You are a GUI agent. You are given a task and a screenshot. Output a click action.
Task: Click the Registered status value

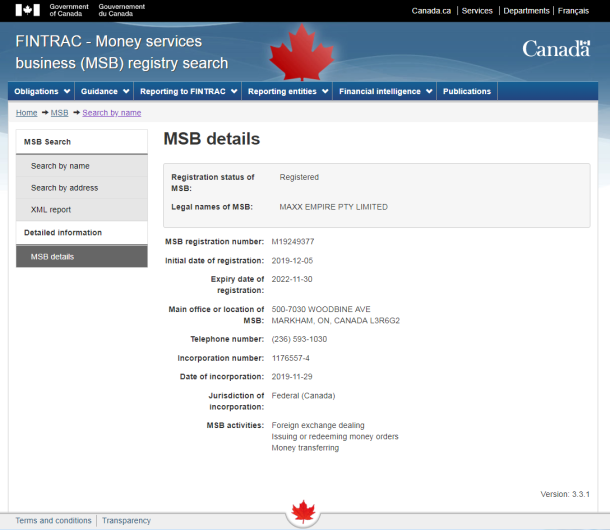[x=299, y=177]
